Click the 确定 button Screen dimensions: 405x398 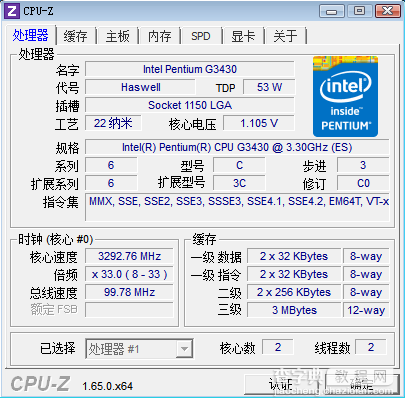[x=362, y=385]
